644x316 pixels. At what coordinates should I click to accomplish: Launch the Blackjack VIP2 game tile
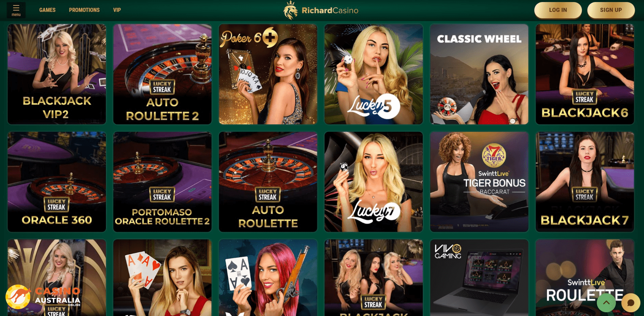click(57, 74)
